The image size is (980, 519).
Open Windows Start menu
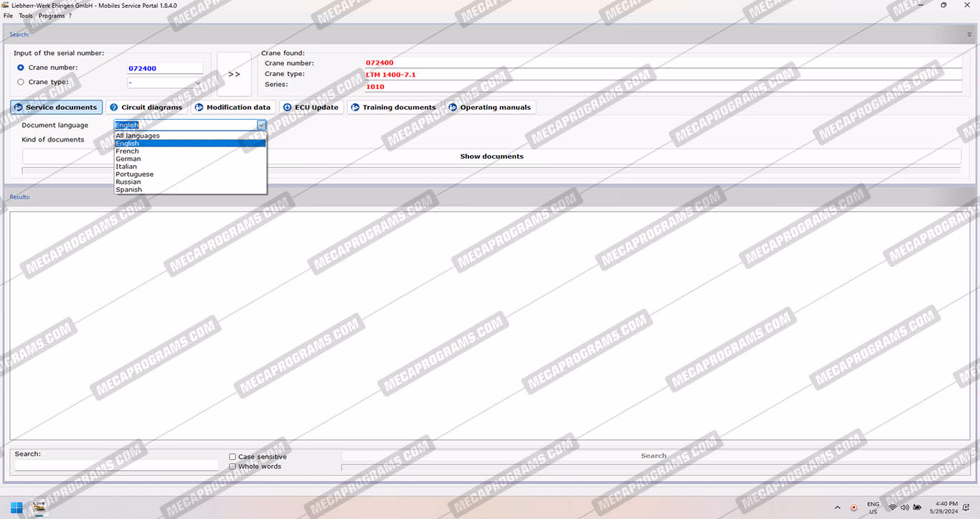[x=16, y=507]
